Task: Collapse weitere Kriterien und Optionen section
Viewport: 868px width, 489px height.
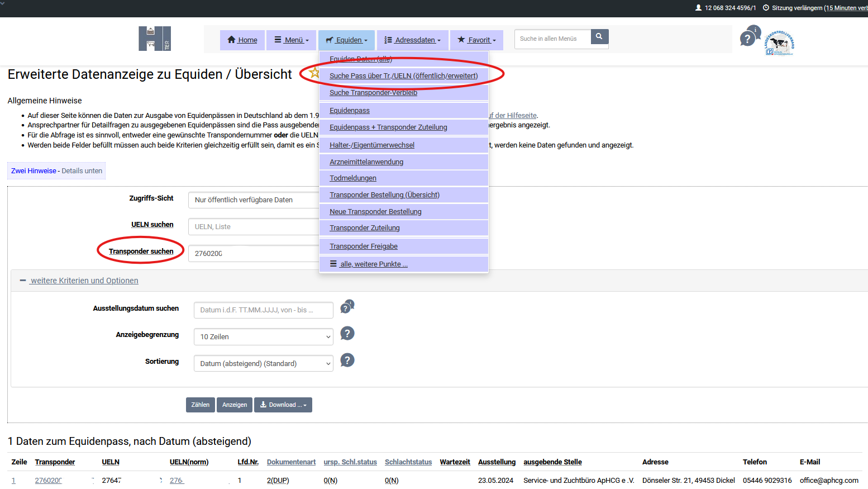Action: [23, 281]
